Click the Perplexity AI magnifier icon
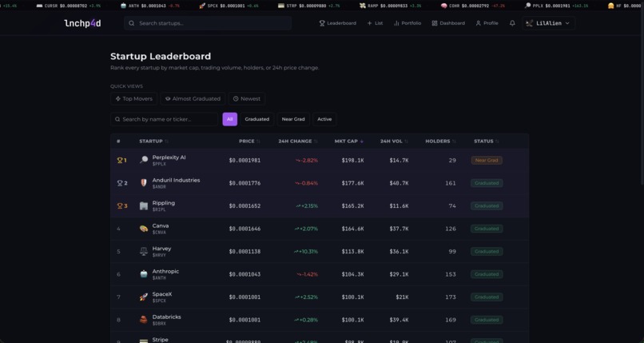The height and width of the screenshot is (343, 644). 143,160
